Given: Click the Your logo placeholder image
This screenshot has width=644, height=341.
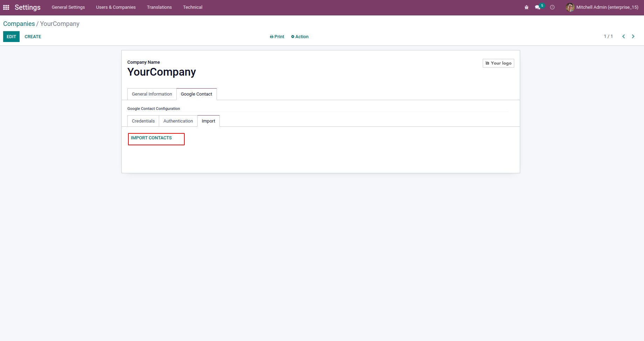Looking at the screenshot, I should click(498, 63).
